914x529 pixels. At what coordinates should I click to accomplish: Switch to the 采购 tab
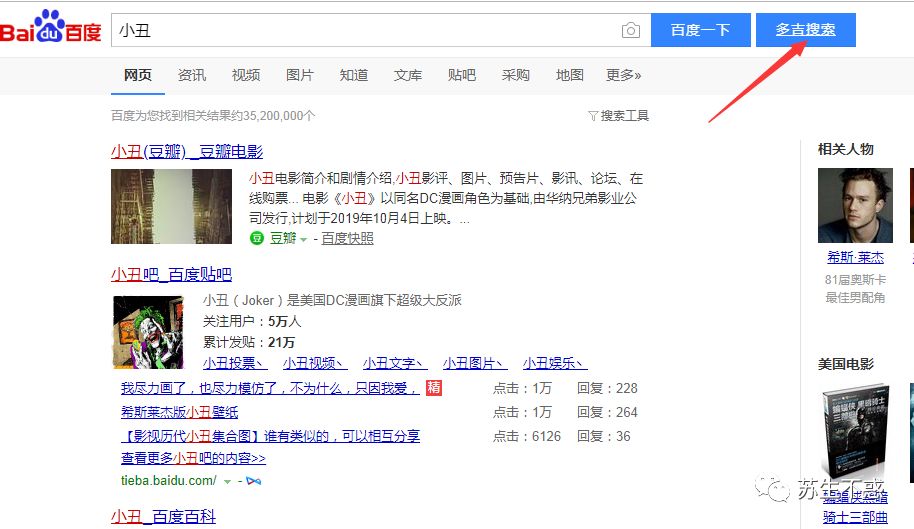[x=515, y=75]
